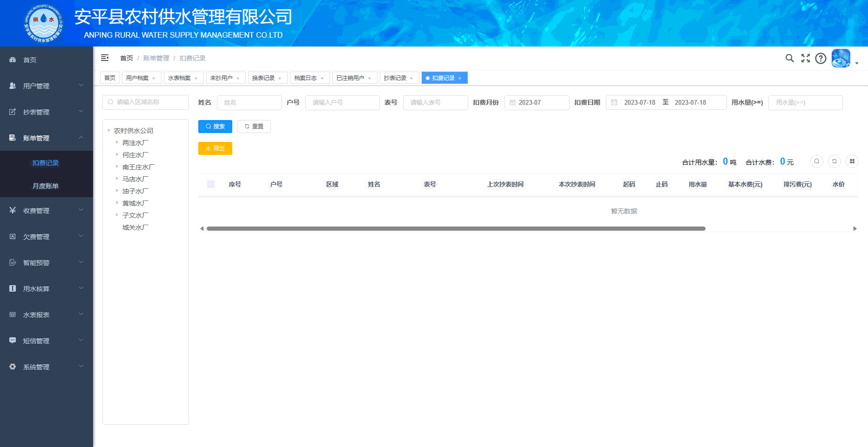The width and height of the screenshot is (868, 447).
Task: Click the sidebar collapse hamburger icon
Action: (x=105, y=58)
